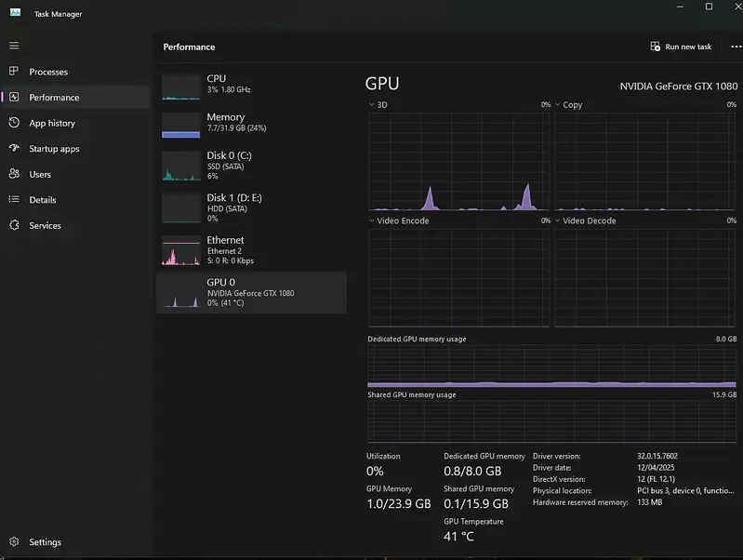Select the Users icon in sidebar
The height and width of the screenshot is (560, 743).
(14, 174)
